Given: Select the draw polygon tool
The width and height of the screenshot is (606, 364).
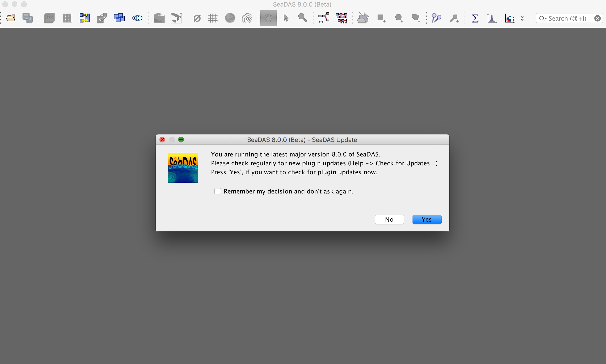Looking at the screenshot, I should point(416,18).
